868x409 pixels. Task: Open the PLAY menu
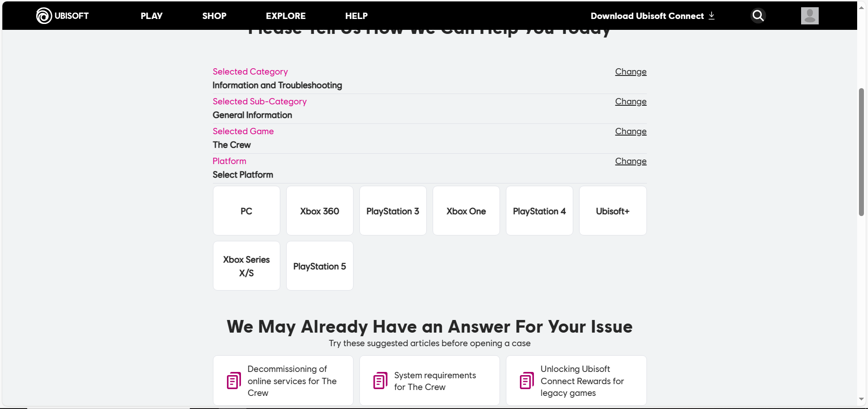(x=151, y=16)
